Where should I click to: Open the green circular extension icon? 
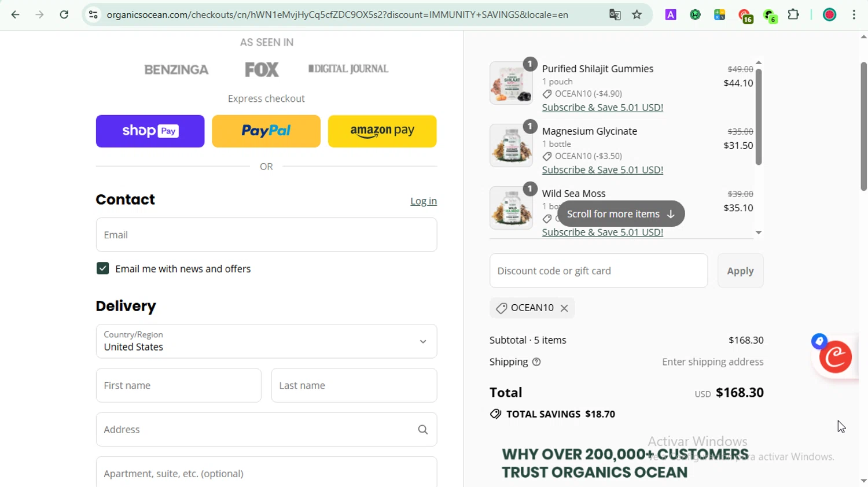(696, 15)
